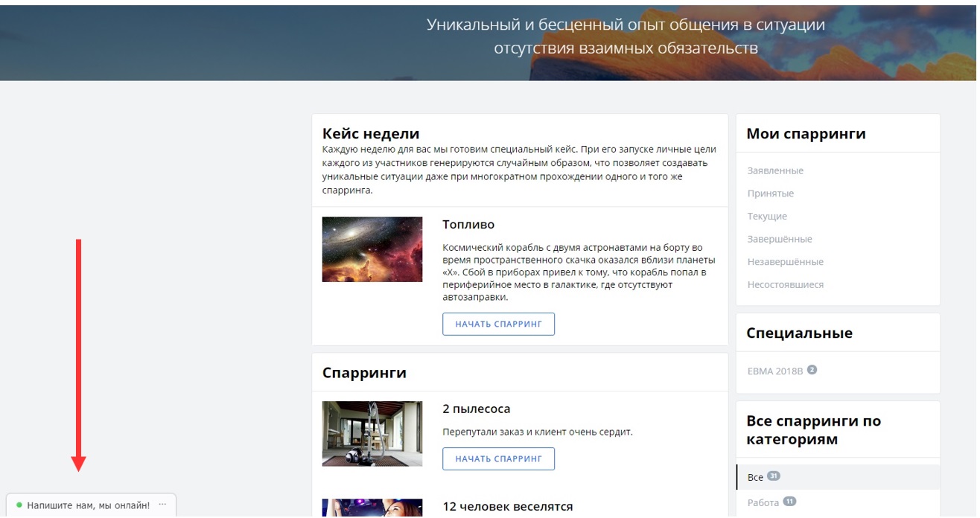Start the 2 пылесоса sparring
Image resolution: width=980 pixels, height=518 pixels.
pos(498,459)
